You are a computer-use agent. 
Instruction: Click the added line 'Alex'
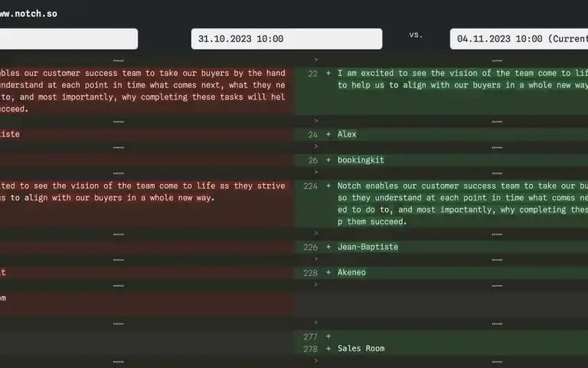[x=347, y=134]
